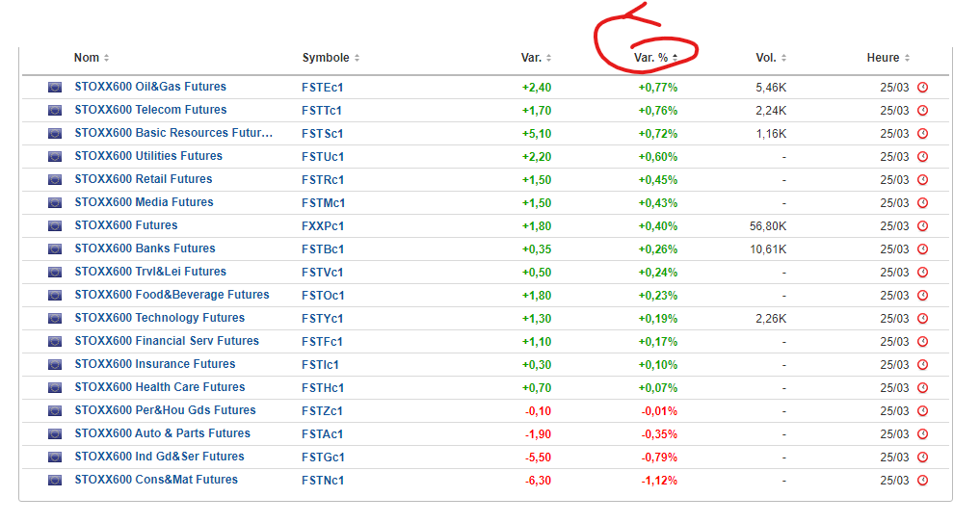Viewport: 980px width, 523px height.
Task: Click clock icon in Utilities Futures row
Action: click(922, 157)
